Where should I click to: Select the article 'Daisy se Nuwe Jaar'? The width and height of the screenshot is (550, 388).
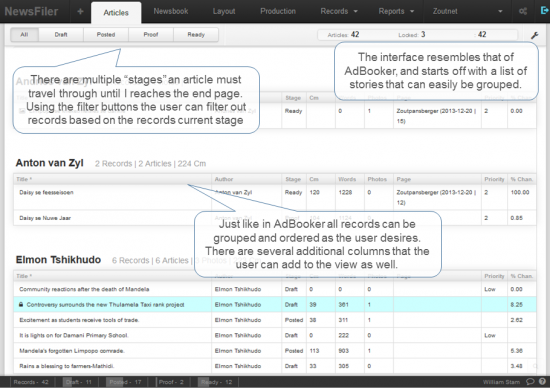click(x=45, y=218)
